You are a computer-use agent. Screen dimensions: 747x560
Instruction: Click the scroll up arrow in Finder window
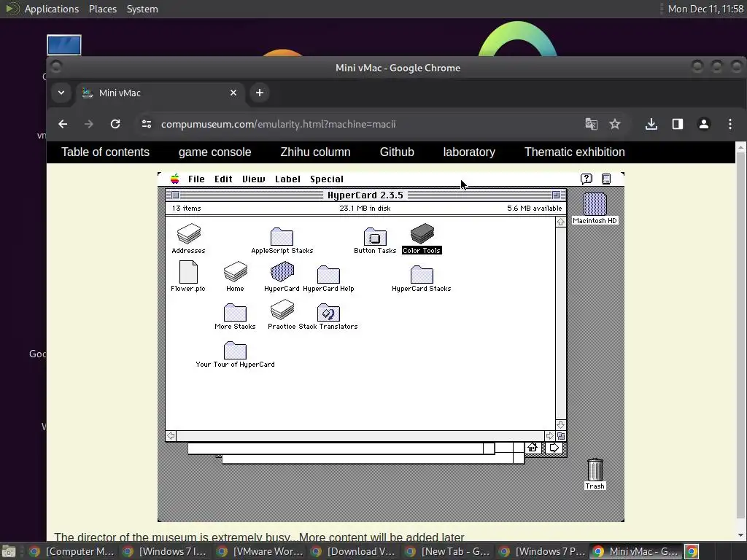[x=561, y=222]
